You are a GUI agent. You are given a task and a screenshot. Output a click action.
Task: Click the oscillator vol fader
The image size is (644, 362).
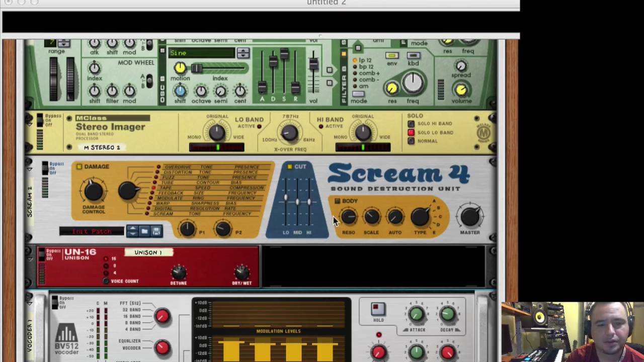[x=313, y=64]
